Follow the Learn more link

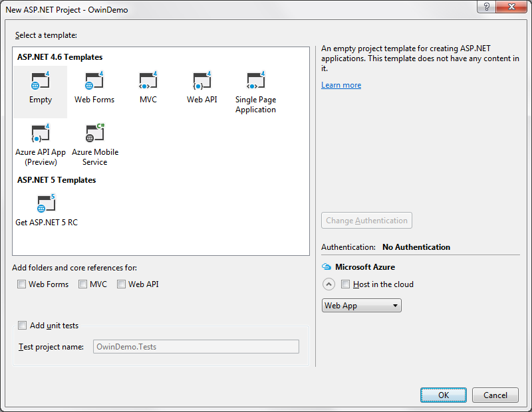[x=341, y=85]
